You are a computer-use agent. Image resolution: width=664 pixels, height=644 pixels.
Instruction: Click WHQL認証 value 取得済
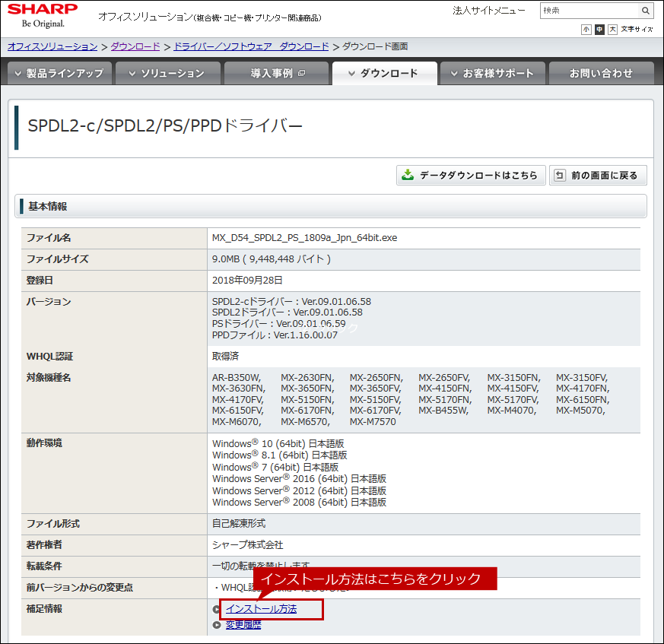225,356
